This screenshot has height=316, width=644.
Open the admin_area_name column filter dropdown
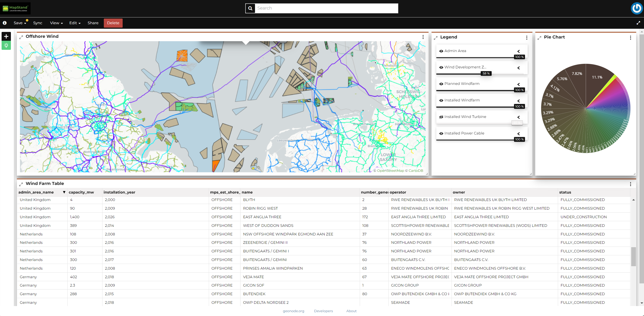[x=64, y=192]
